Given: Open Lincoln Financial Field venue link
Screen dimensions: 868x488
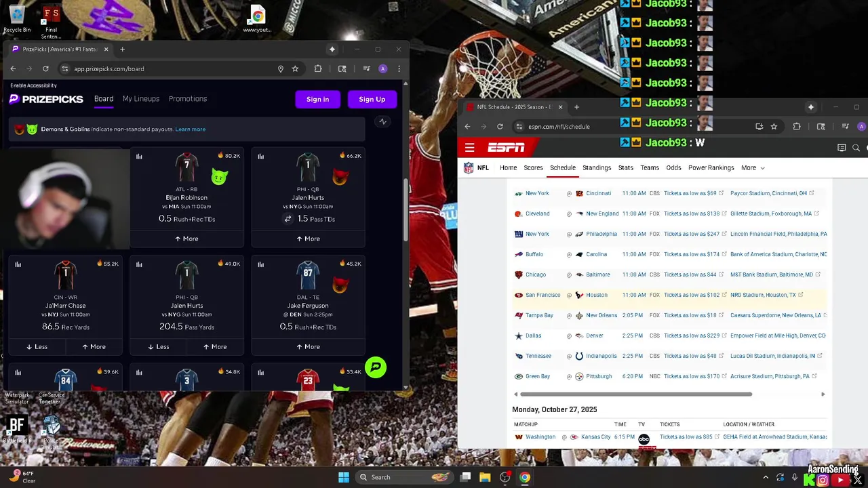Looking at the screenshot, I should [x=778, y=234].
